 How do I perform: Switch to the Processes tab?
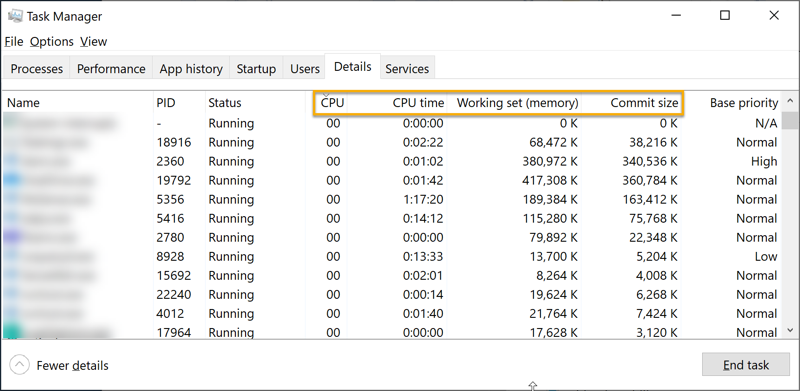pos(37,69)
